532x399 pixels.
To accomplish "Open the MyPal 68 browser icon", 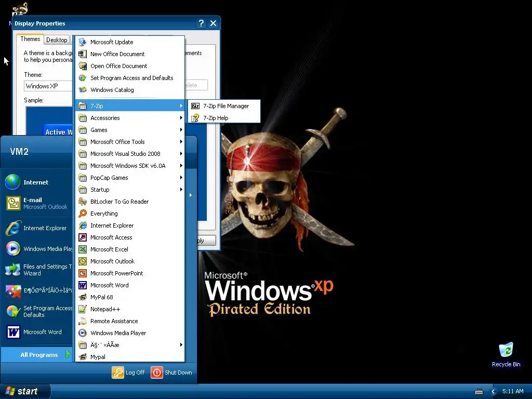I will tap(83, 297).
